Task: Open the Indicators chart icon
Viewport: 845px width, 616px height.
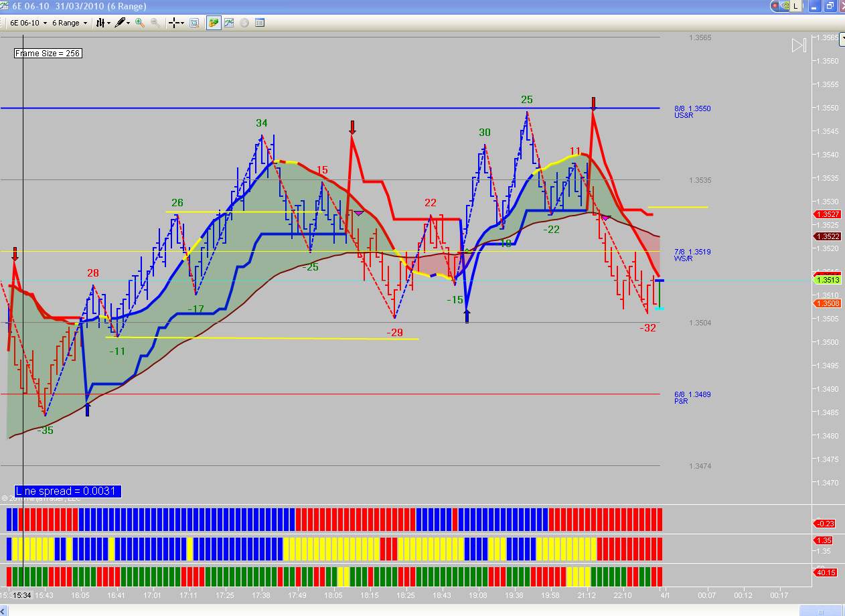Action: tap(229, 23)
